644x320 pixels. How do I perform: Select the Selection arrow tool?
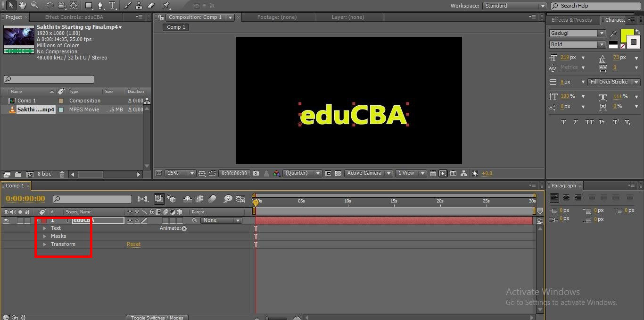[11, 5]
